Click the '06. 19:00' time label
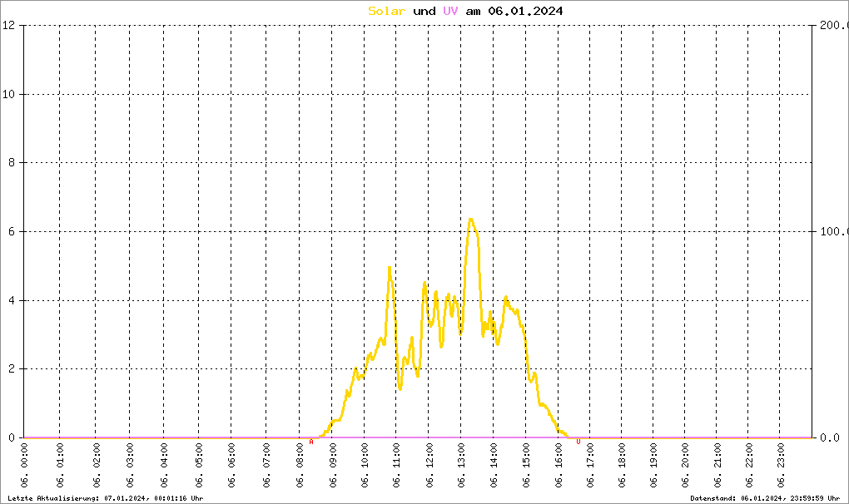Screen dimensions: 849x504 pos(653,466)
